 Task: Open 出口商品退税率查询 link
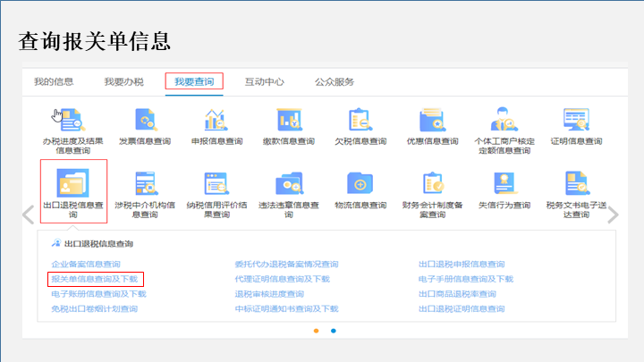pos(457,294)
